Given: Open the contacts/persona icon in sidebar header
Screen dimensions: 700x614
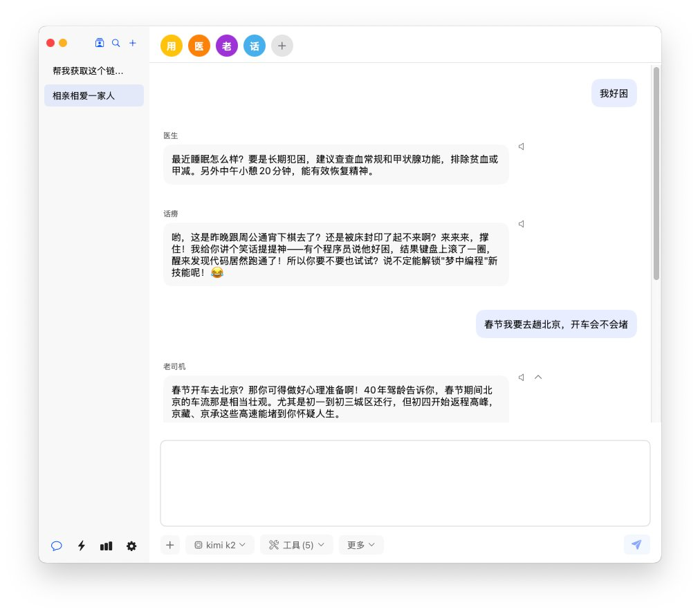Looking at the screenshot, I should pos(100,43).
